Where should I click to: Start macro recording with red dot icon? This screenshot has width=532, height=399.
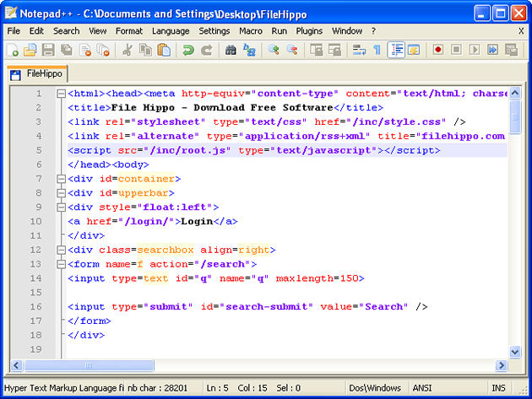coord(438,51)
